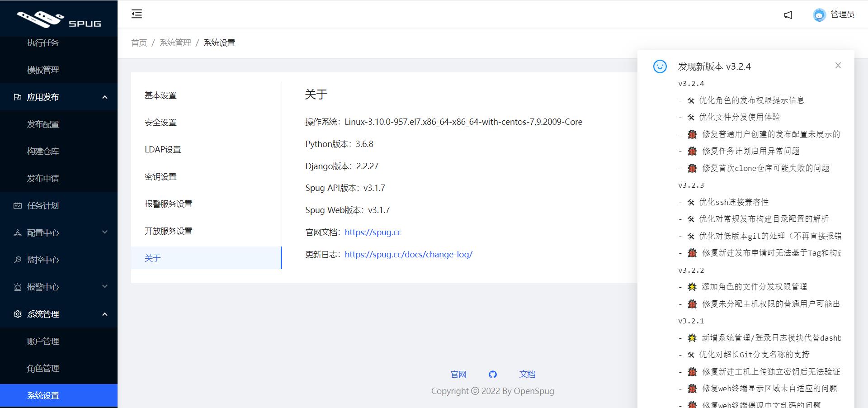Click the SPUG logo

pyautogui.click(x=59, y=19)
